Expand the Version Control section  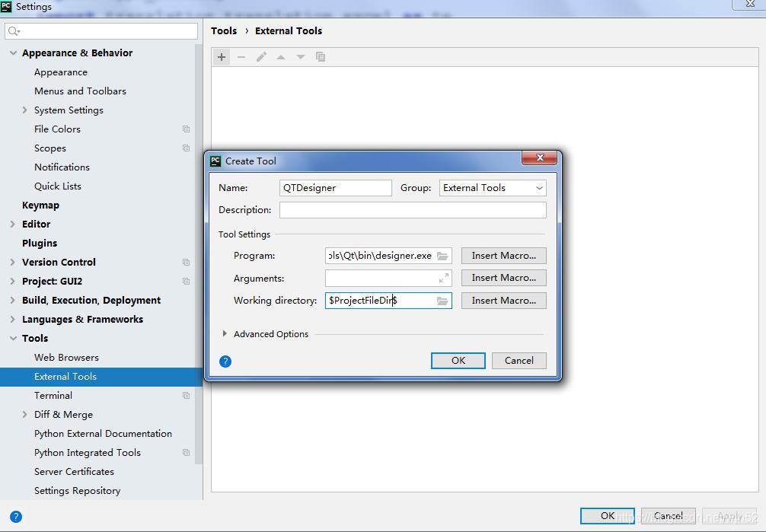pos(13,263)
